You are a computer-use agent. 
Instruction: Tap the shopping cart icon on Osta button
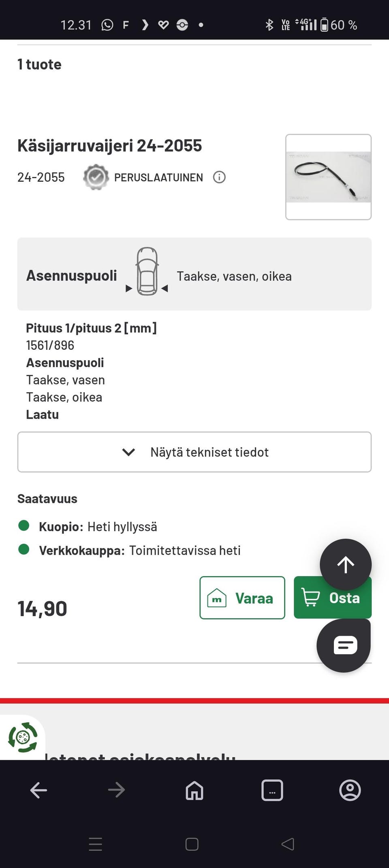pos(310,598)
